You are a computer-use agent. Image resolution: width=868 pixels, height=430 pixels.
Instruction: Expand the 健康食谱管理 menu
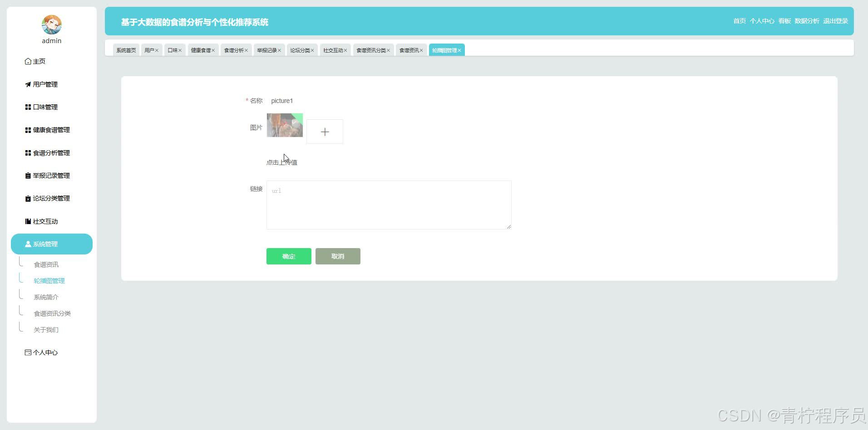pyautogui.click(x=52, y=130)
